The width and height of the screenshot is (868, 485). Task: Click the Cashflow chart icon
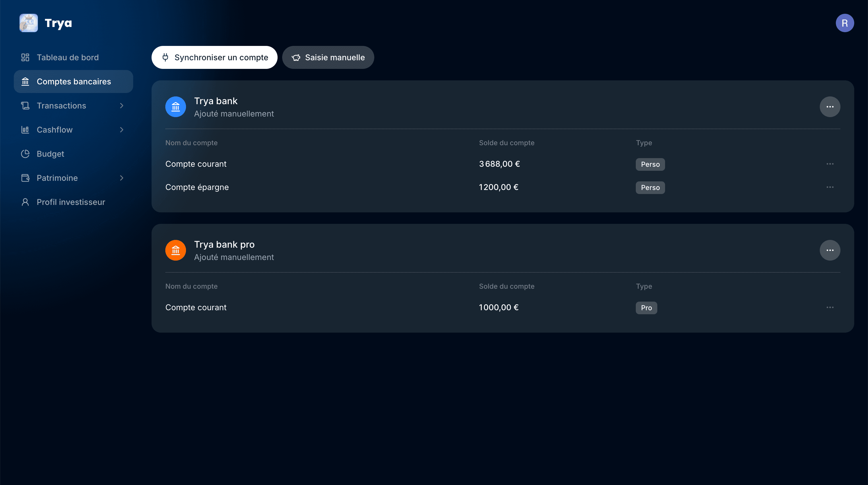pyautogui.click(x=25, y=130)
